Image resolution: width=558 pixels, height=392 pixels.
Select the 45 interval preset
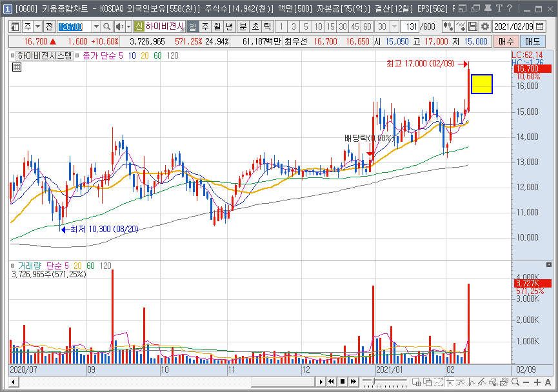tap(355, 26)
